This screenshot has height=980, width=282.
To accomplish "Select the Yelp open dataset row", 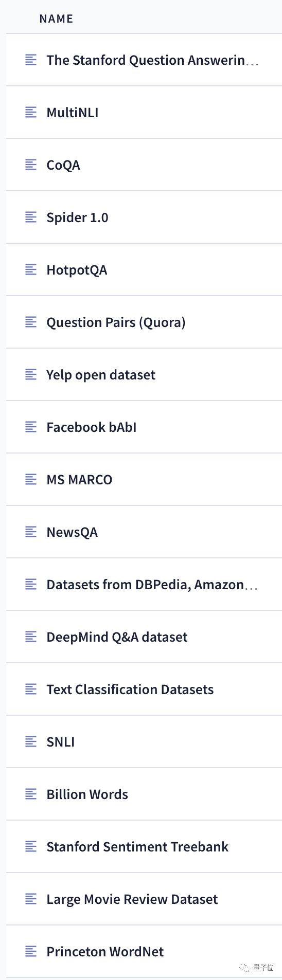I will click(144, 375).
